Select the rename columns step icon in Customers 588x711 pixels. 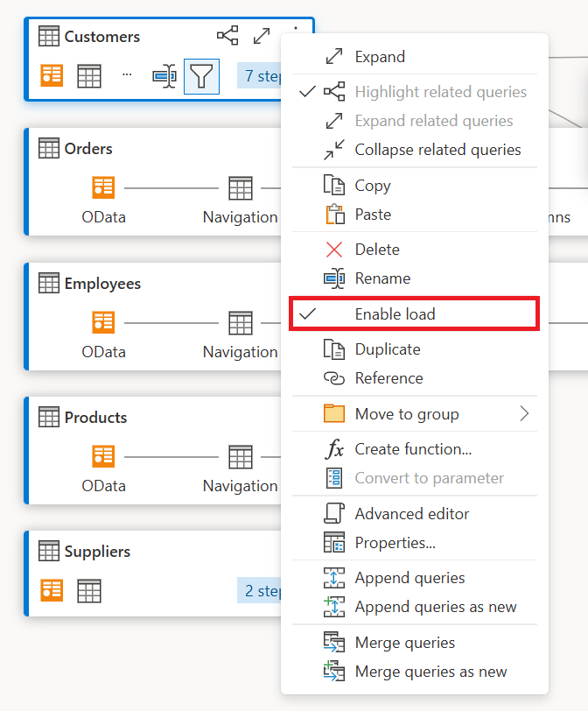164,75
